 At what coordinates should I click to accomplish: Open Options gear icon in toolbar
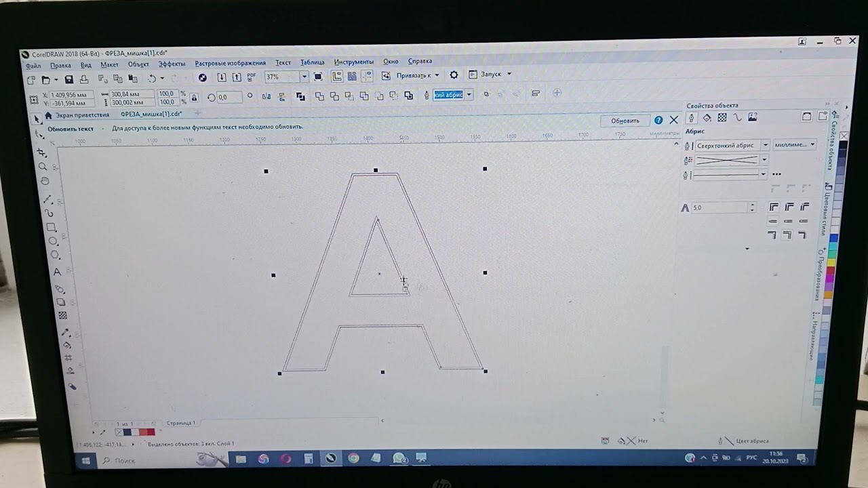(454, 75)
